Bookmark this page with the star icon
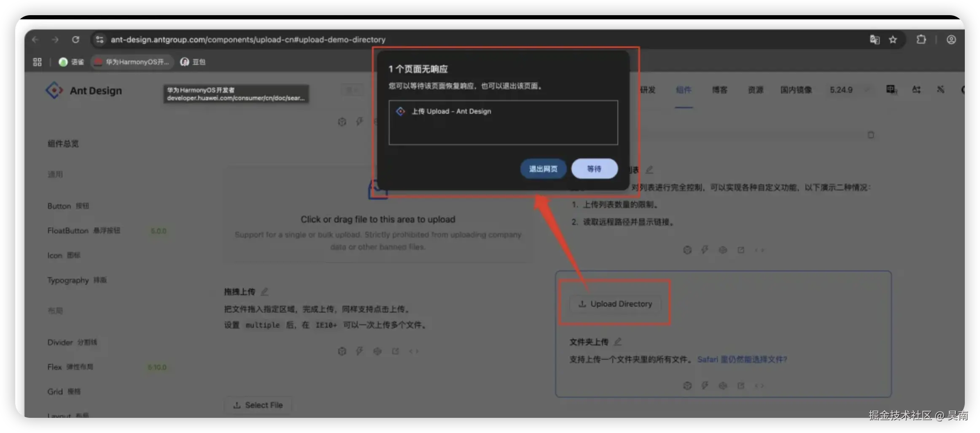The height and width of the screenshot is (433, 980). tap(893, 40)
